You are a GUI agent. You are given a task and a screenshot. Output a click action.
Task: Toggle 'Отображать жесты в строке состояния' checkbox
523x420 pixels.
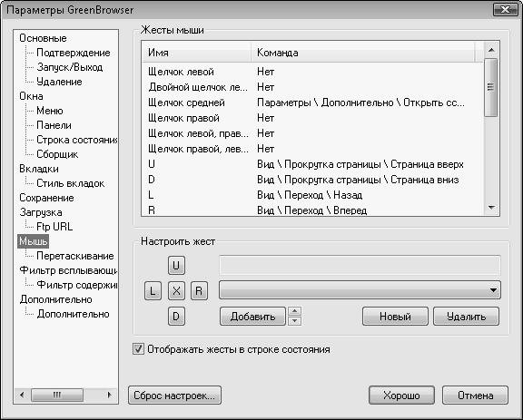[138, 349]
